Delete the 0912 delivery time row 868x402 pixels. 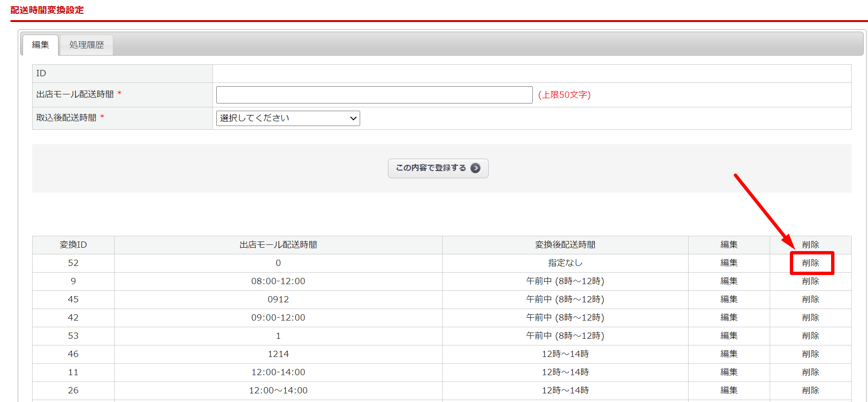pyautogui.click(x=810, y=299)
